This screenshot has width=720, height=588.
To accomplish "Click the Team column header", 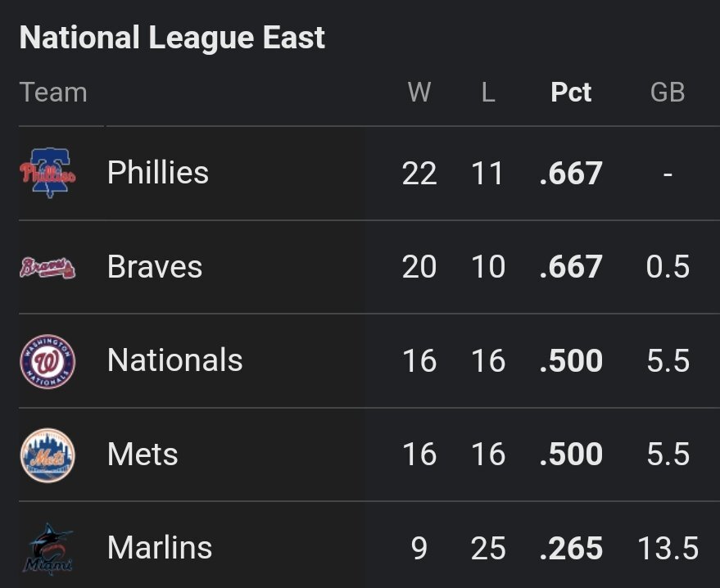I will click(x=53, y=93).
